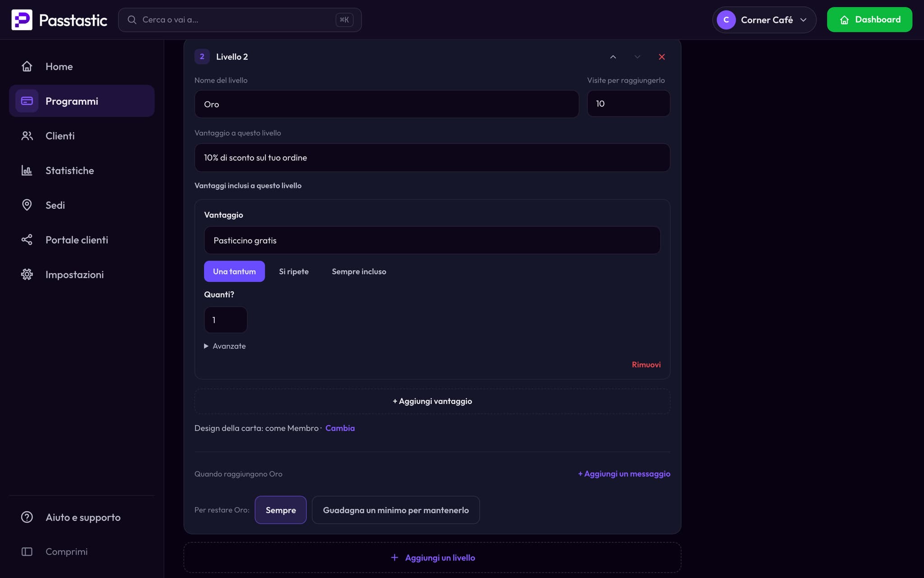Click the green Dashboard button
924x578 pixels.
coord(869,20)
